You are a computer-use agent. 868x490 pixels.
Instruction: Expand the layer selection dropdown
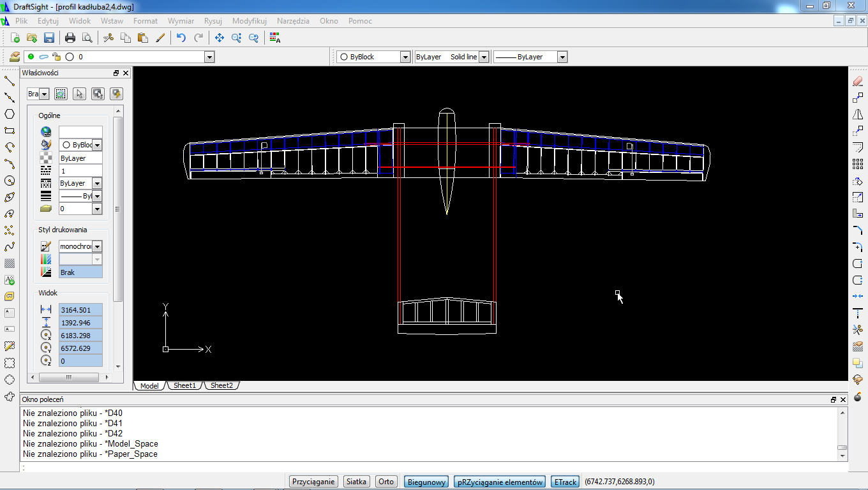click(209, 57)
